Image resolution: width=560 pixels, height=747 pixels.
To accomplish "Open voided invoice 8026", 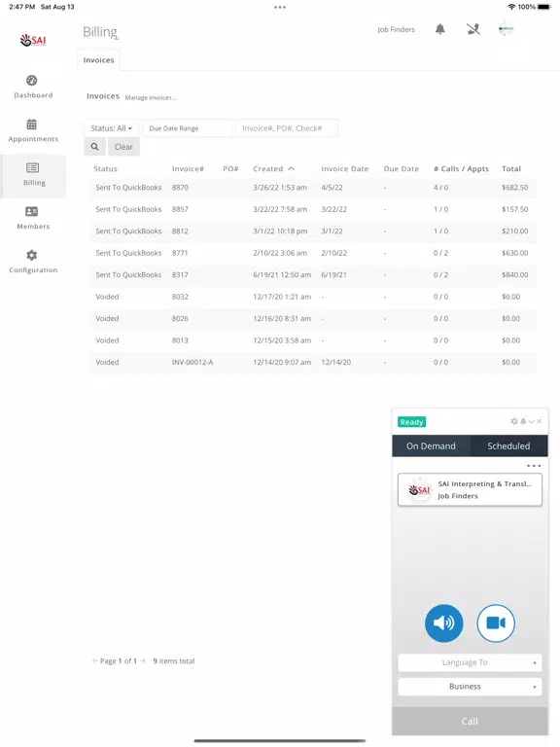I will coord(313,319).
